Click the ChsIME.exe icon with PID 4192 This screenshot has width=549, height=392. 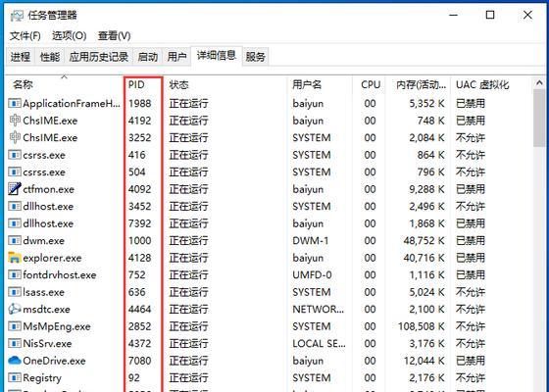[15, 121]
